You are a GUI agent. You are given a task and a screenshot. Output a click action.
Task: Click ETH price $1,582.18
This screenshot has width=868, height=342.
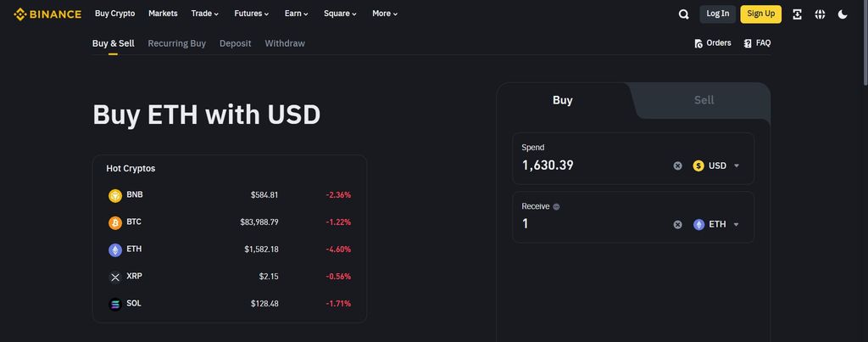261,249
